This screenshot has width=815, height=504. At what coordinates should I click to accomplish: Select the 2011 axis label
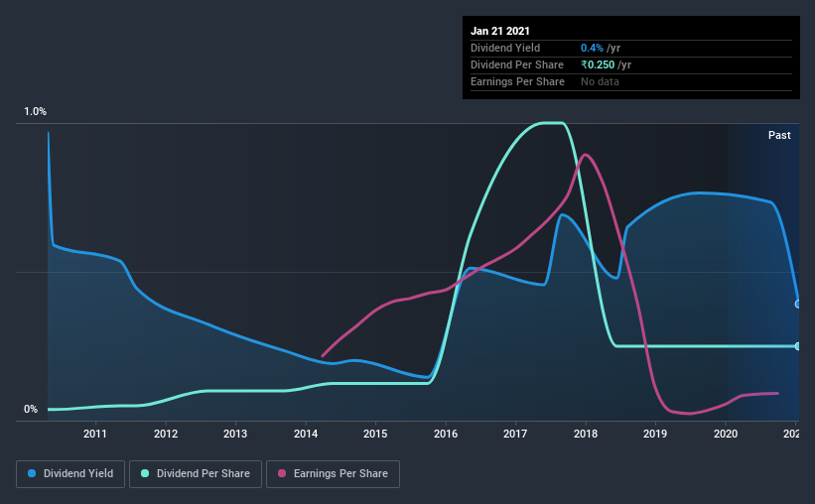click(95, 434)
